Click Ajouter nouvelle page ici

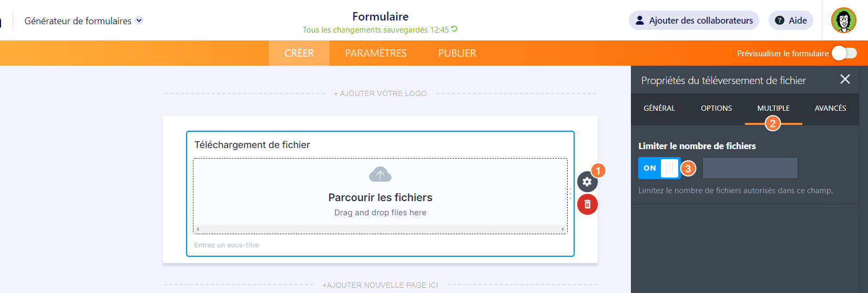(380, 285)
